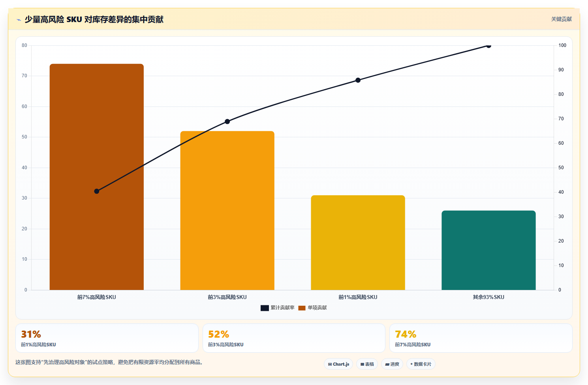Click the line point over 其余93%SKU
Image resolution: width=588 pixels, height=385 pixels.
[488, 45]
